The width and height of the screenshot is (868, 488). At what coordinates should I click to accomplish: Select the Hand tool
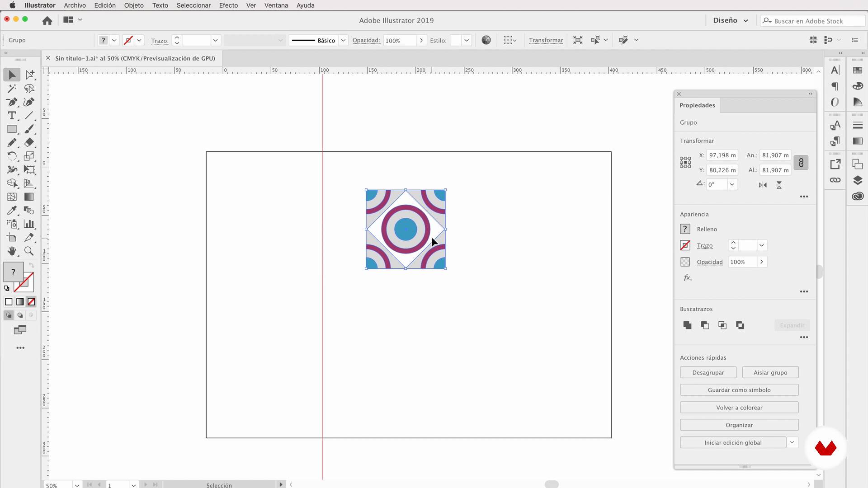[x=12, y=251]
